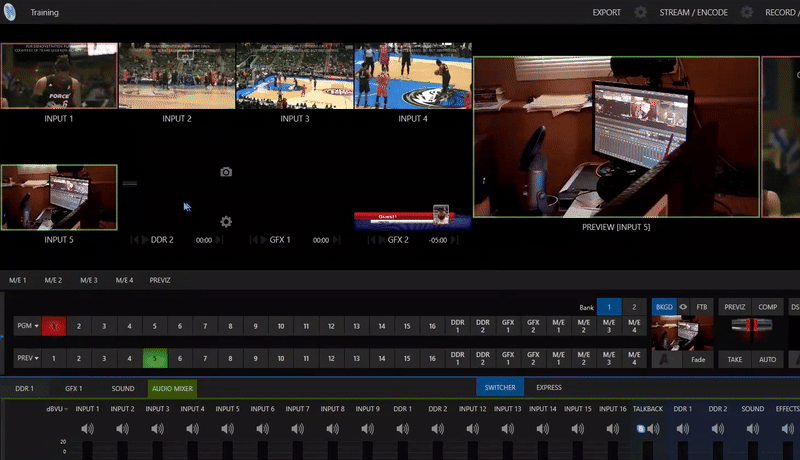800x460 pixels.
Task: Click the INPUT 2 audio fader
Action: tap(122, 450)
